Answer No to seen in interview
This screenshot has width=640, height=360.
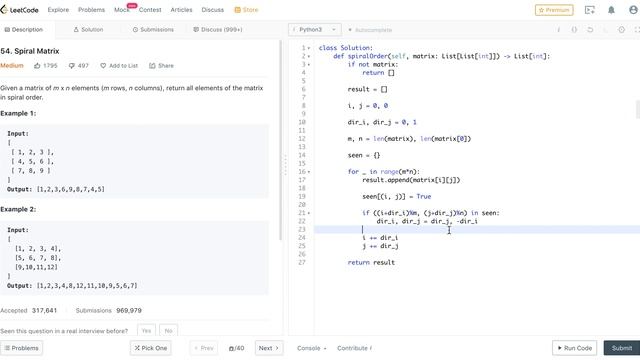(x=168, y=331)
